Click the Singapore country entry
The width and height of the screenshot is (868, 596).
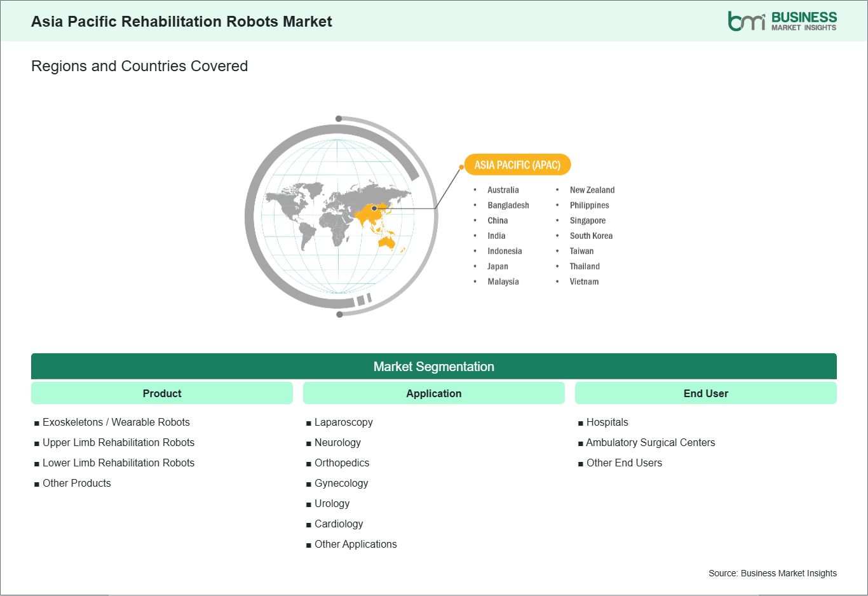pyautogui.click(x=588, y=220)
